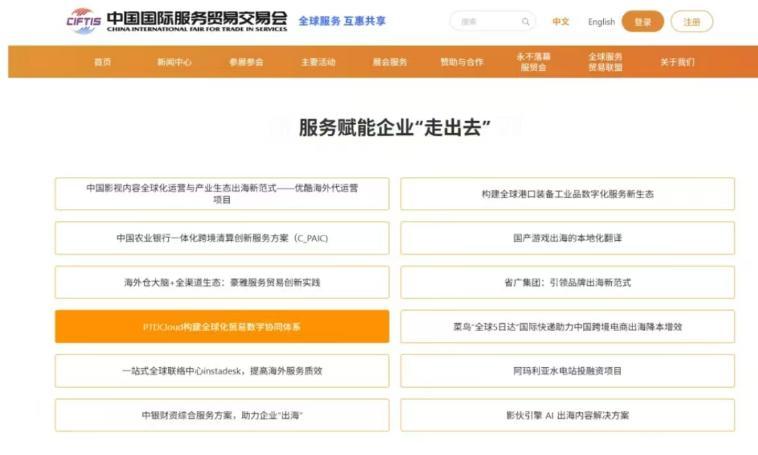This screenshot has width=758, height=455.
Task: Open the 中国农业银行一体化跨境清算 card
Action: (x=222, y=238)
